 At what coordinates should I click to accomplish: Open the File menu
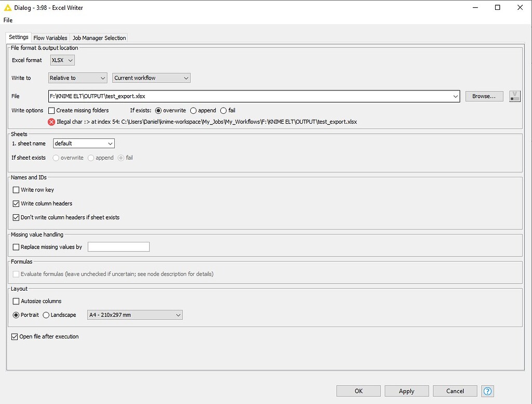pyautogui.click(x=8, y=20)
